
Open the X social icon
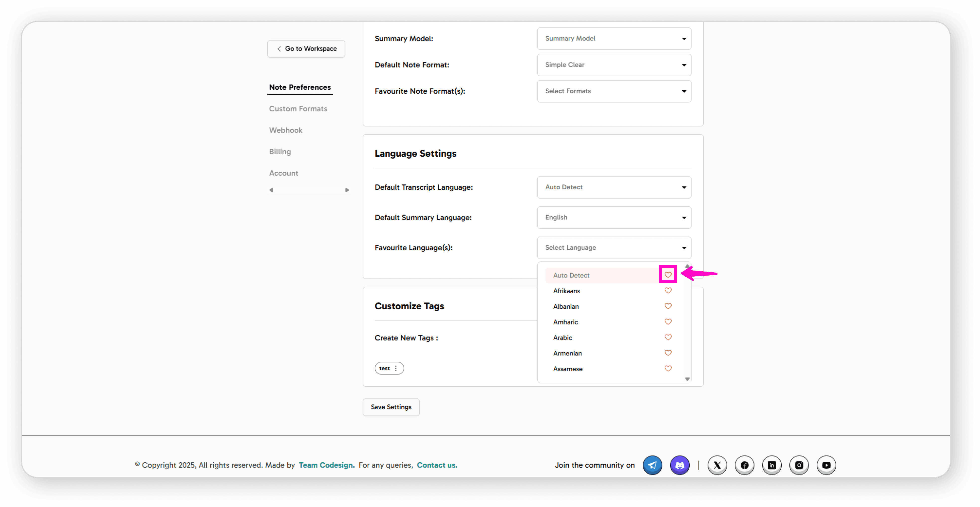[x=717, y=465]
